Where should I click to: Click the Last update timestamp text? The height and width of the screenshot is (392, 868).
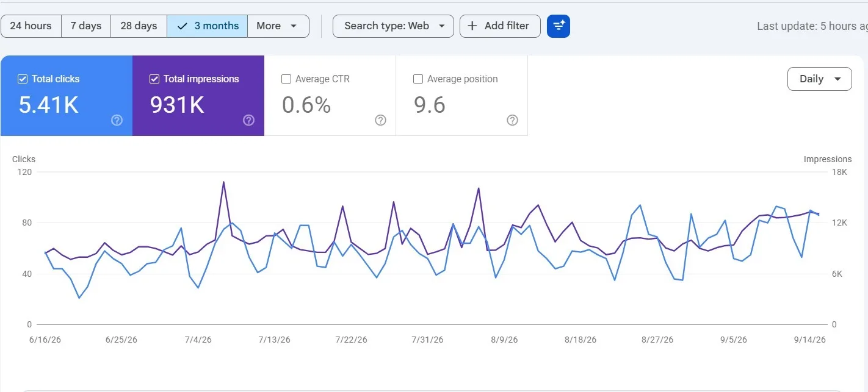[812, 26]
